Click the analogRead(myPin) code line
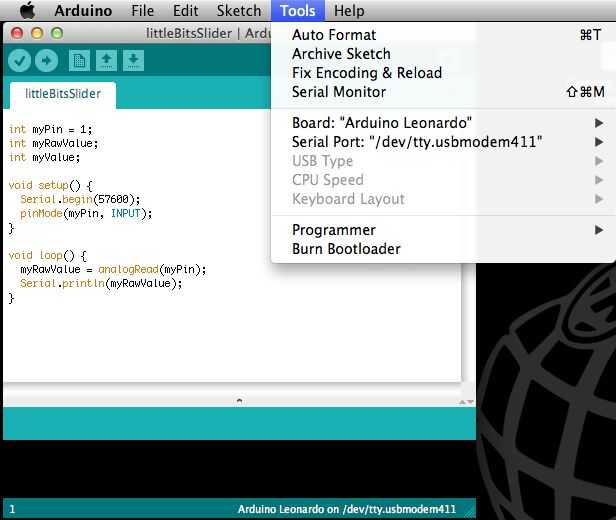Screen dimensions: 616x520 click(113, 270)
